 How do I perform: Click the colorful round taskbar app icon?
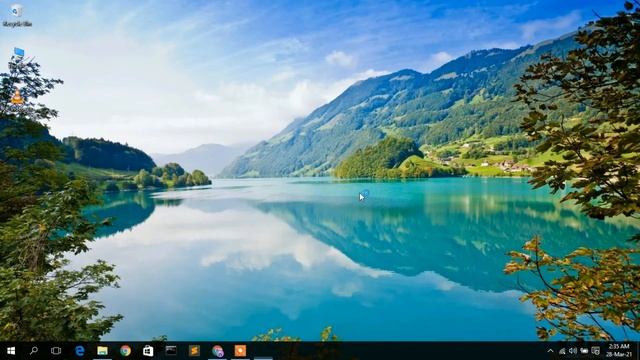[218, 351]
